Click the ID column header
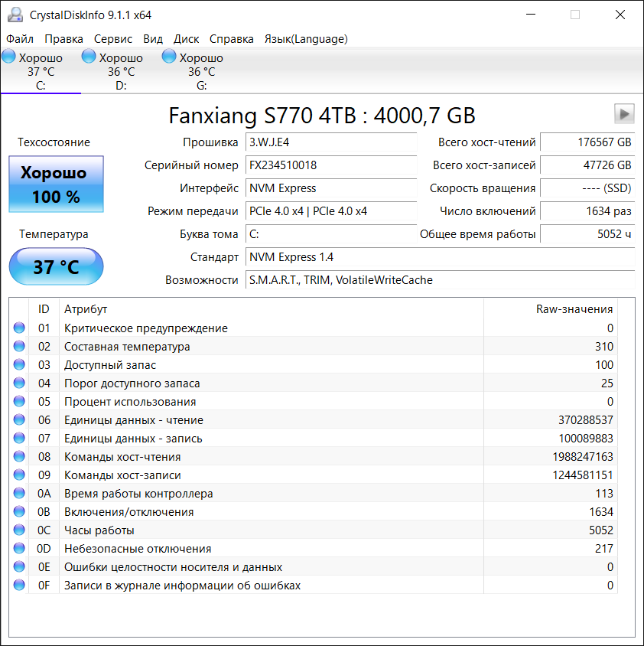The width and height of the screenshot is (644, 646). tap(44, 309)
